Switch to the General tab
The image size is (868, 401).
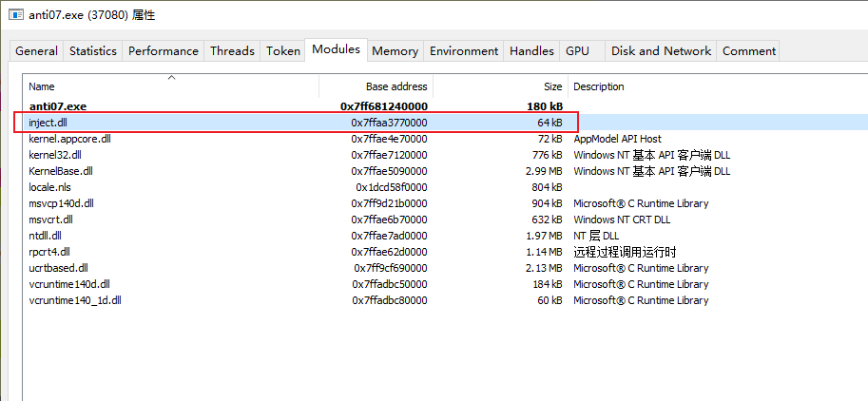(x=36, y=51)
